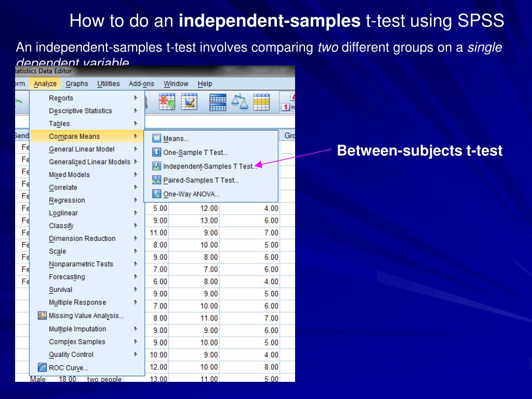532x399 pixels.
Task: Click cell 8.00 in the row with 12.00 and 10.00
Action: pos(249,367)
